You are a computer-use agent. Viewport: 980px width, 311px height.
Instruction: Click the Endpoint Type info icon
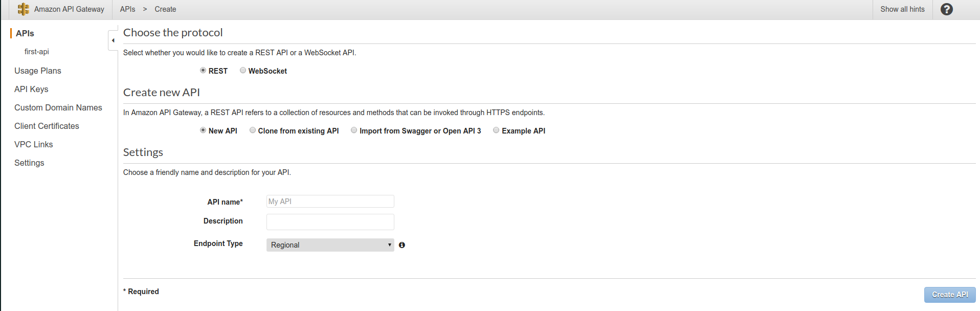pyautogui.click(x=402, y=245)
